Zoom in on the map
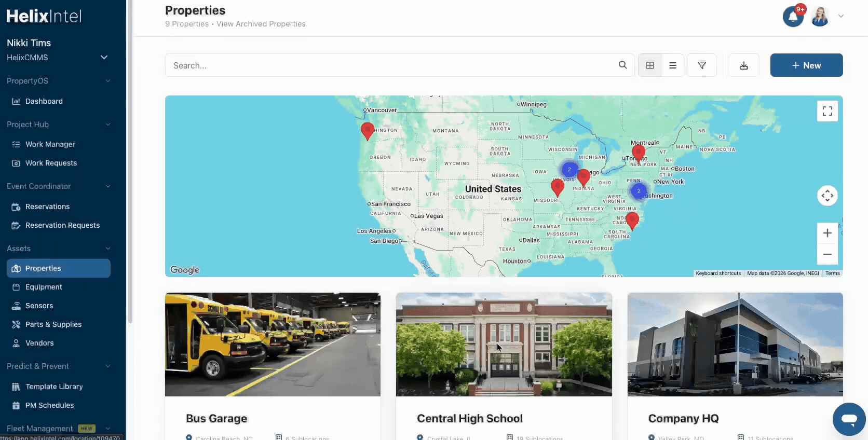The width and height of the screenshot is (868, 440). pos(828,233)
